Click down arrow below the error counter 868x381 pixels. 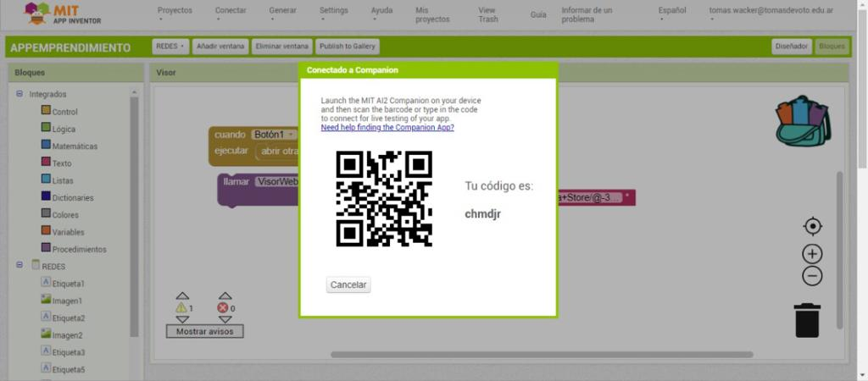(x=225, y=320)
